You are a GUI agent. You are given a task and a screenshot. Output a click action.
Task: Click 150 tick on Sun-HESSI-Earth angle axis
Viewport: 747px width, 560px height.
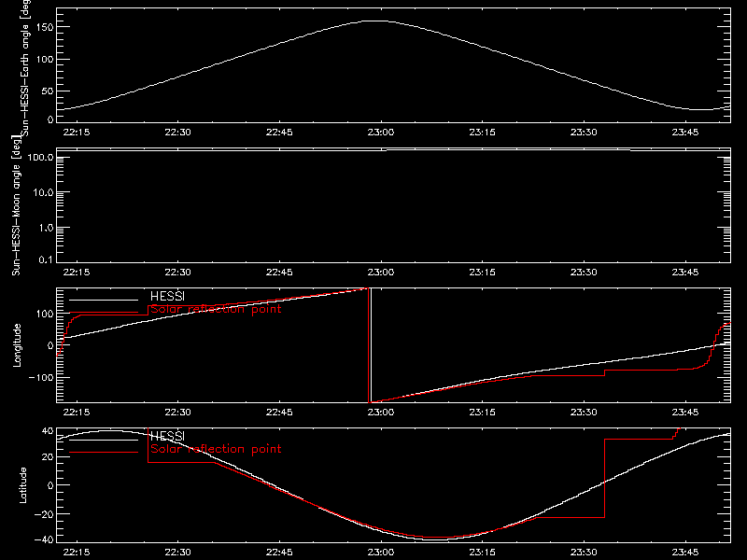pos(45,27)
